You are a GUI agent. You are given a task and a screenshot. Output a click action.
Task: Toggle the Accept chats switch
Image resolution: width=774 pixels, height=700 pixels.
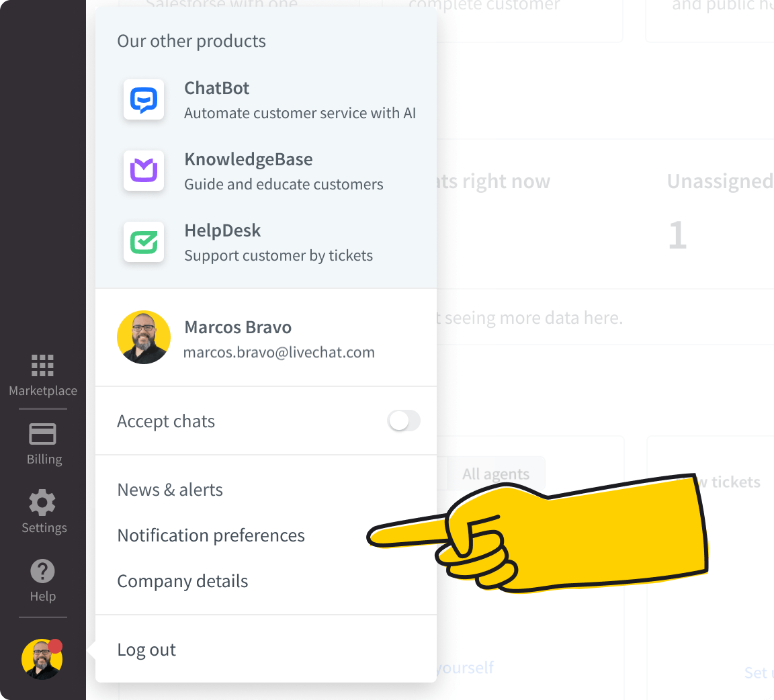click(404, 421)
